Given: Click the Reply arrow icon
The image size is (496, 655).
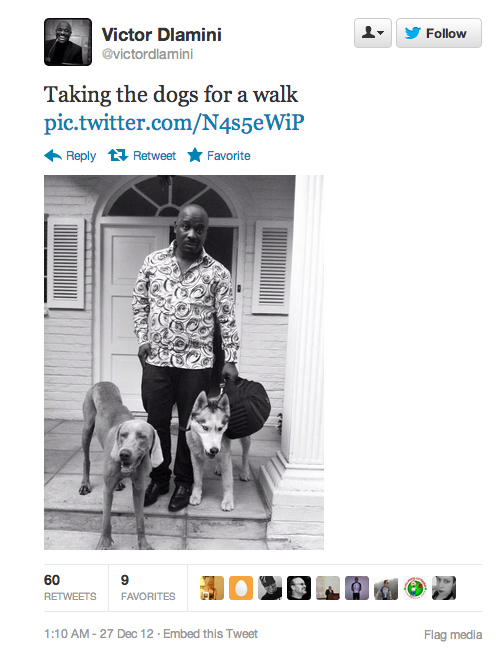Looking at the screenshot, I should coord(53,155).
